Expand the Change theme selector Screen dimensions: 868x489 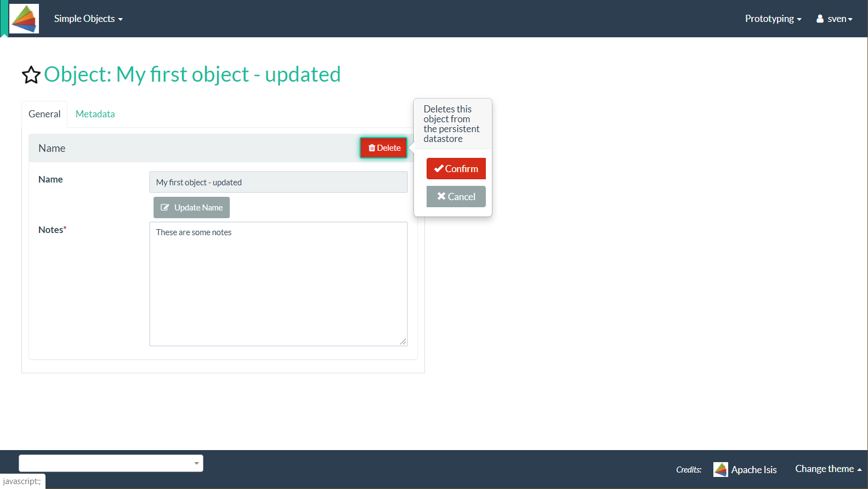click(828, 469)
